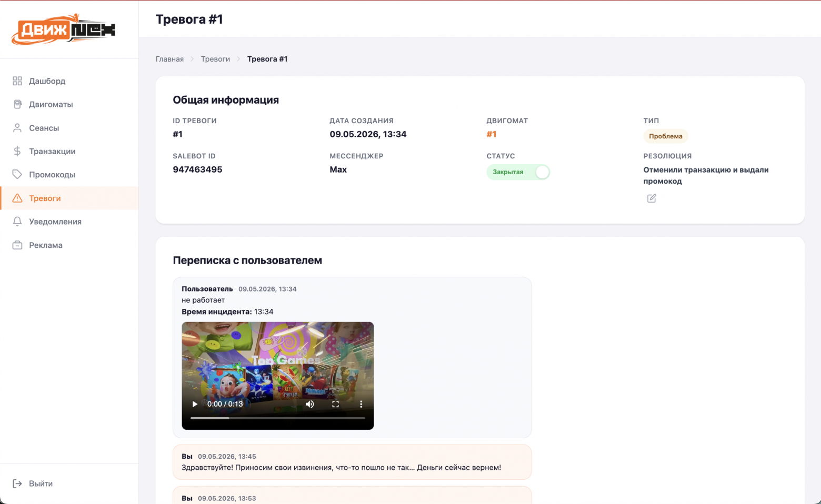The width and height of the screenshot is (821, 504).
Task: Open Уведомления menu item
Action: click(x=69, y=221)
